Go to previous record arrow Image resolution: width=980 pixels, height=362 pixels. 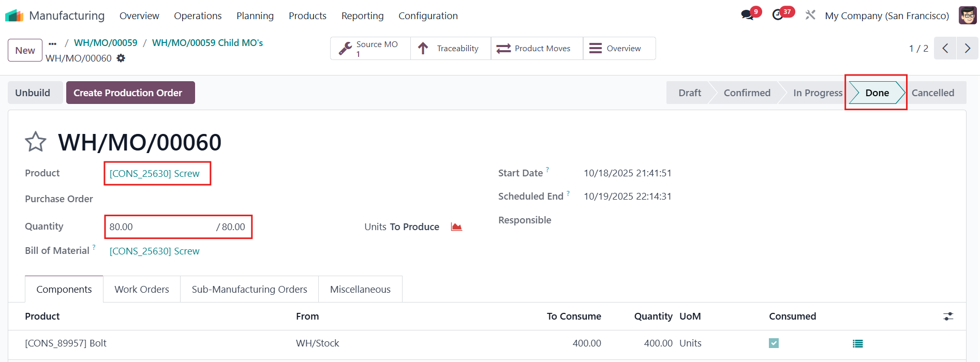click(945, 48)
